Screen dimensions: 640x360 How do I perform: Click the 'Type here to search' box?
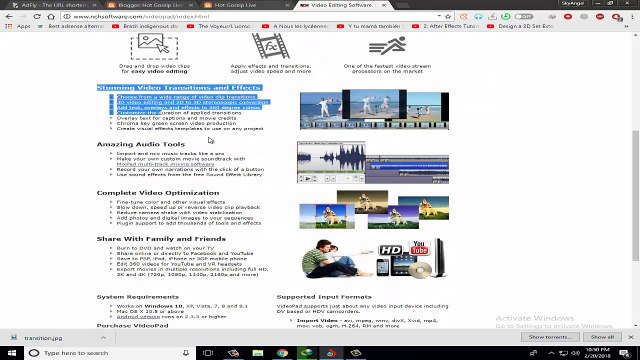tap(110, 353)
